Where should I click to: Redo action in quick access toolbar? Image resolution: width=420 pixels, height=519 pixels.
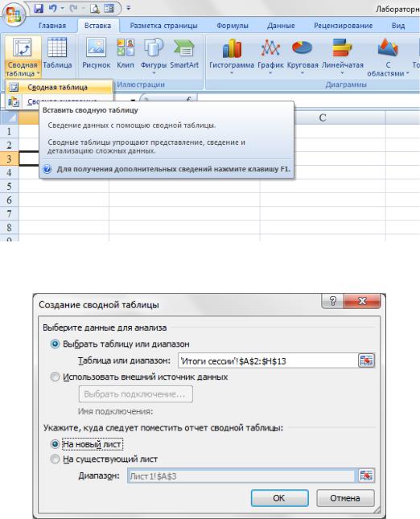[73, 8]
